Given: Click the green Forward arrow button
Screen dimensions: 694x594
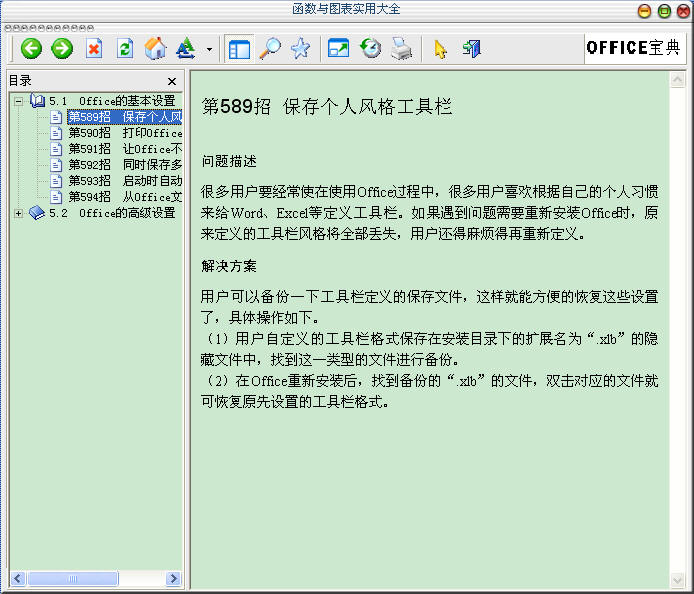Looking at the screenshot, I should pos(62,48).
